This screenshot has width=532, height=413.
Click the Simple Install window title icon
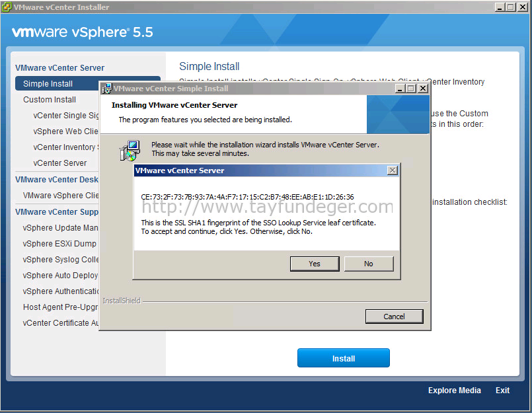107,89
